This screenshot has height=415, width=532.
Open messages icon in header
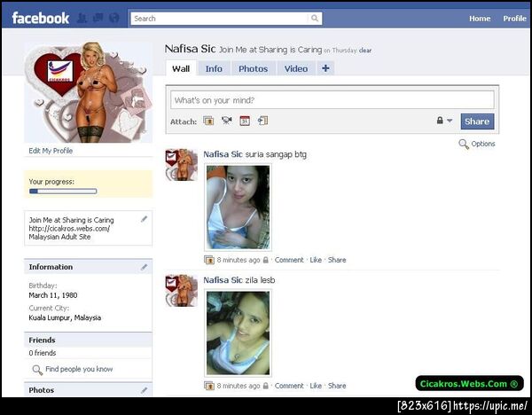tap(98, 18)
